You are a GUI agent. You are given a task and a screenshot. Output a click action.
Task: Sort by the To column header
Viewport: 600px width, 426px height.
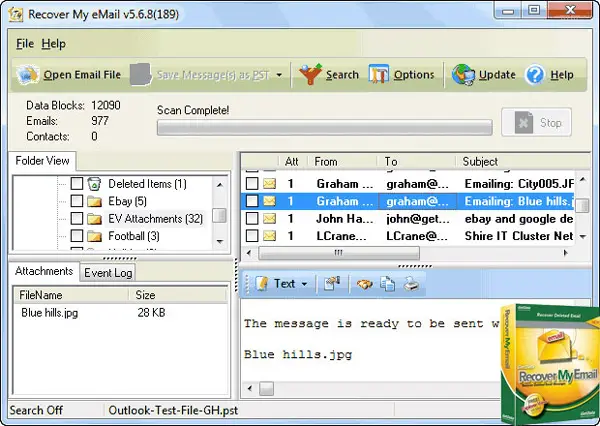416,162
